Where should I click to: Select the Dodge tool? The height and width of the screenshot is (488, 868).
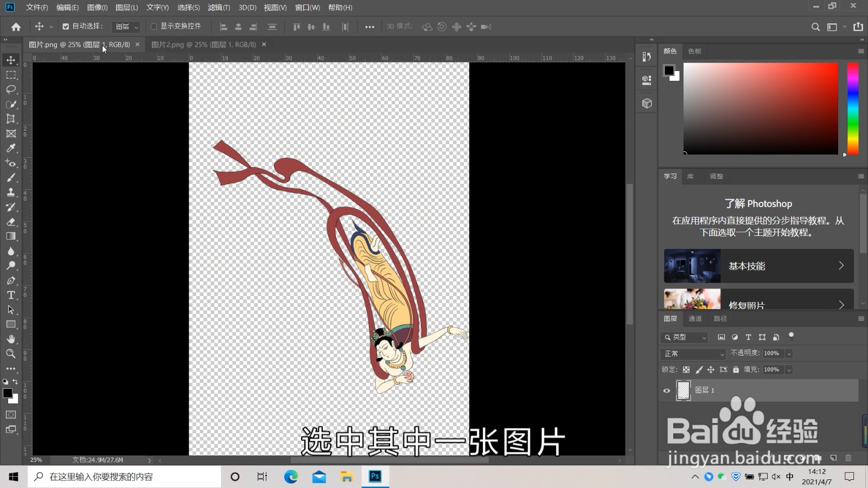(11, 266)
